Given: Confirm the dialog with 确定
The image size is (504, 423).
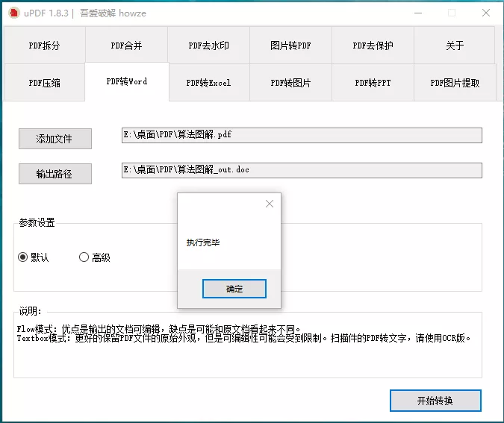Looking at the screenshot, I should click(234, 289).
